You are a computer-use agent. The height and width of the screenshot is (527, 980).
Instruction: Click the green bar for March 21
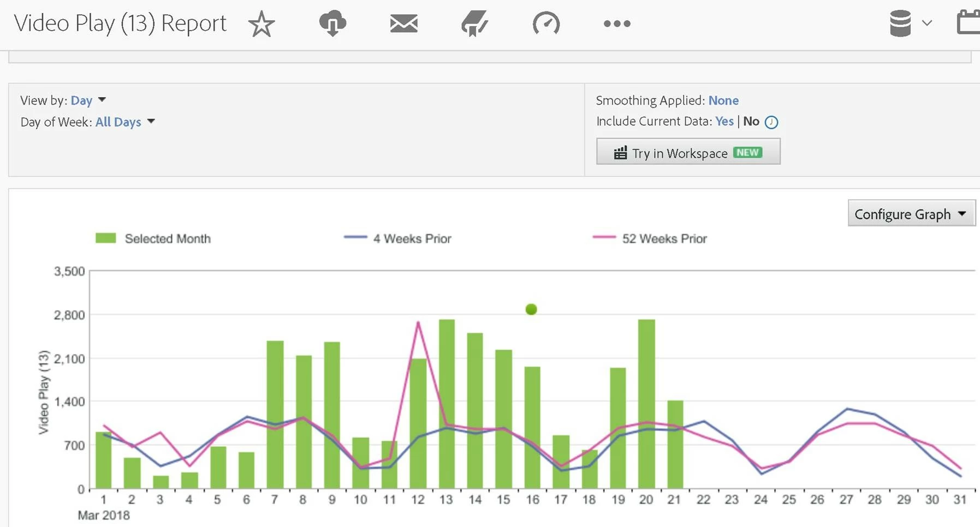pyautogui.click(x=675, y=445)
